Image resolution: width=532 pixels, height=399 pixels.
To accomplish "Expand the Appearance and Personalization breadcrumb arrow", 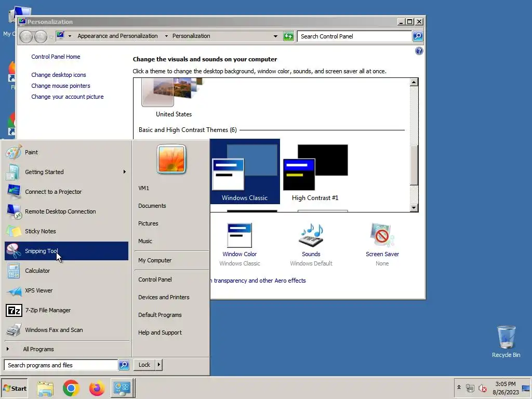I will point(166,36).
